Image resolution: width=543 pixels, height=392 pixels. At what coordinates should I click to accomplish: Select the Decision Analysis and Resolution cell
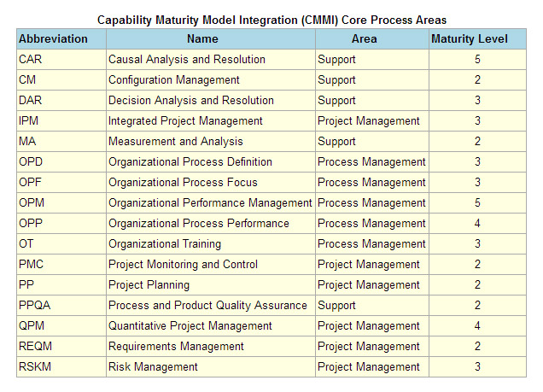click(x=211, y=100)
